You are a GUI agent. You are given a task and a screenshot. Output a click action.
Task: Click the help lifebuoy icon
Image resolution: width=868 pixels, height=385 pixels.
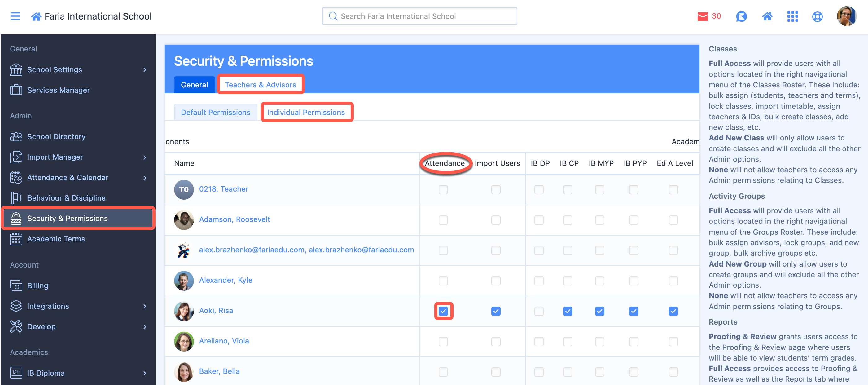point(817,16)
